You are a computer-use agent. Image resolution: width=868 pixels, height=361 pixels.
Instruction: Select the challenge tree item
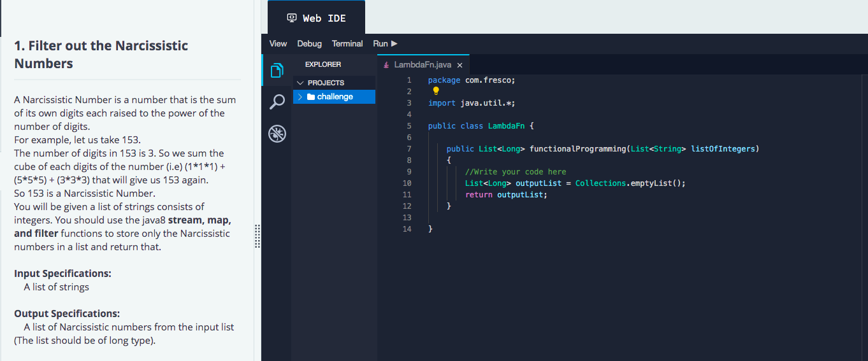[x=334, y=97]
